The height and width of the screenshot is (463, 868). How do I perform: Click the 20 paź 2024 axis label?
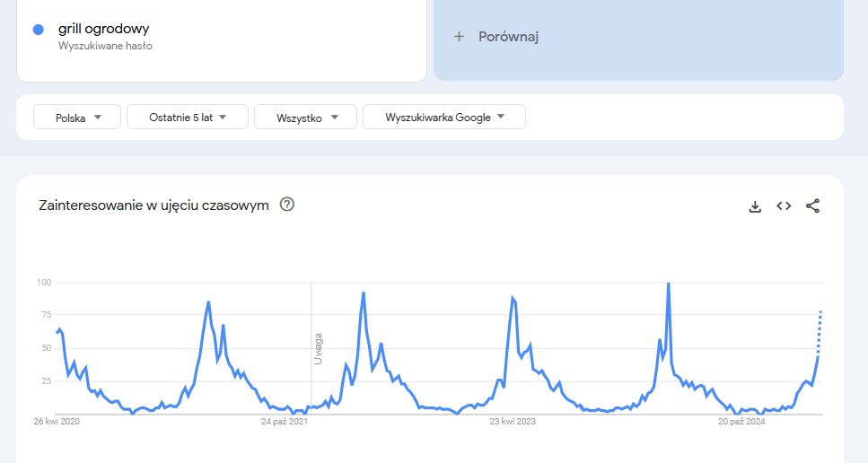coord(741,422)
